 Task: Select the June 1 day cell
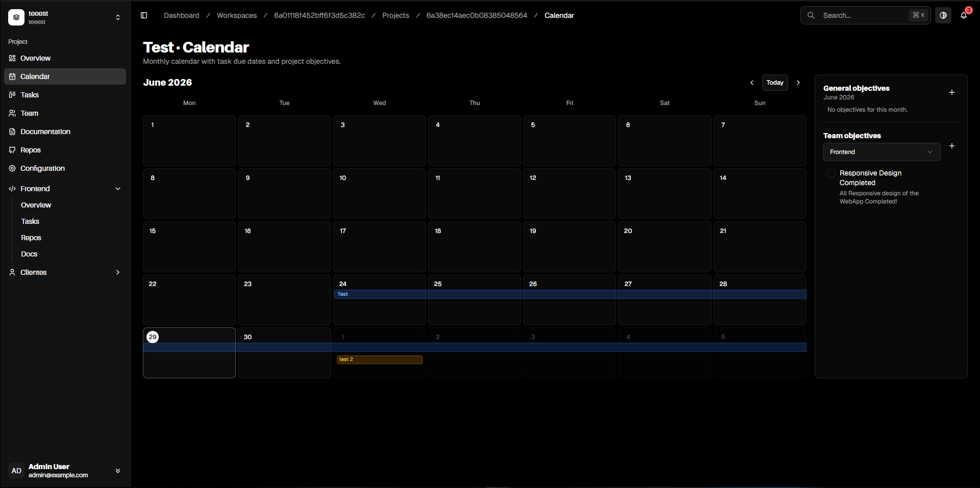pos(189,141)
